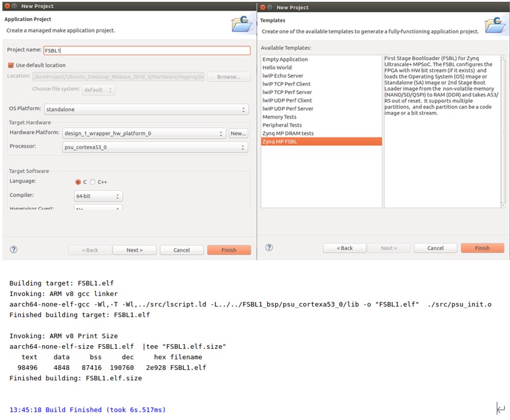Select lwIP TCP Perf Server template
The image size is (510, 420).
[x=321, y=92]
